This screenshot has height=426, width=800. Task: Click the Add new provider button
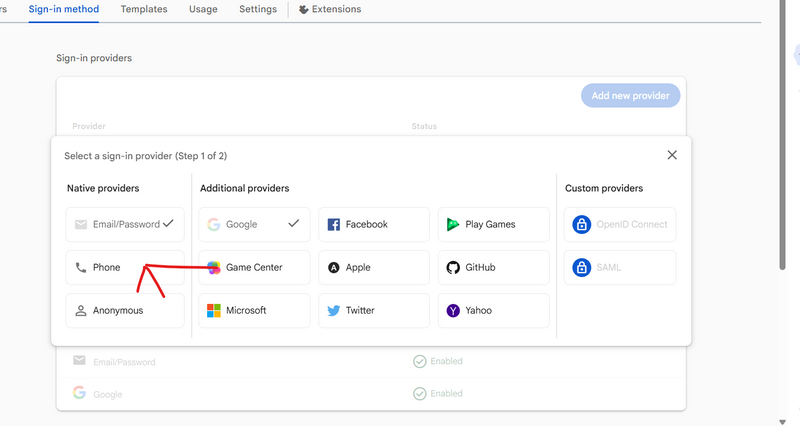click(630, 96)
